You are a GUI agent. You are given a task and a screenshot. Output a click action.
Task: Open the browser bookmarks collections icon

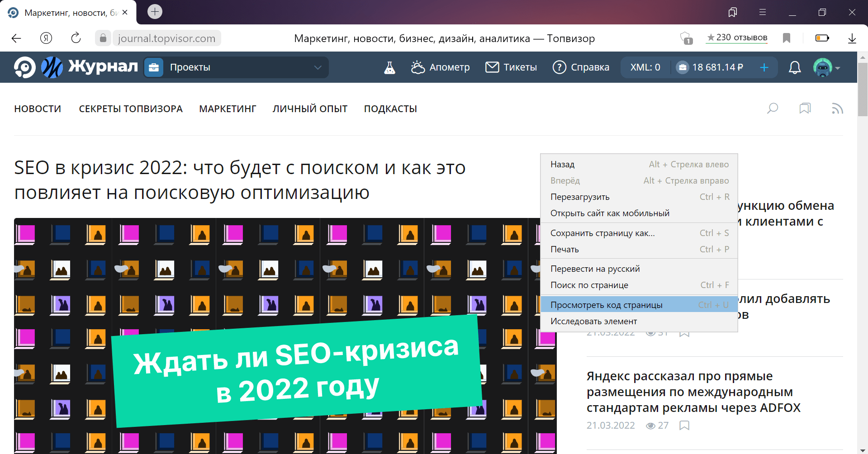point(733,12)
